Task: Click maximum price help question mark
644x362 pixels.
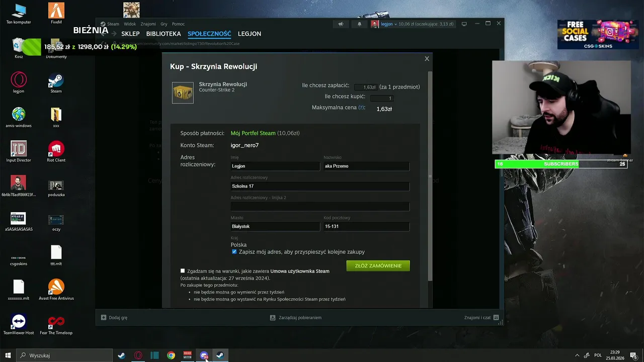Action: click(x=361, y=108)
